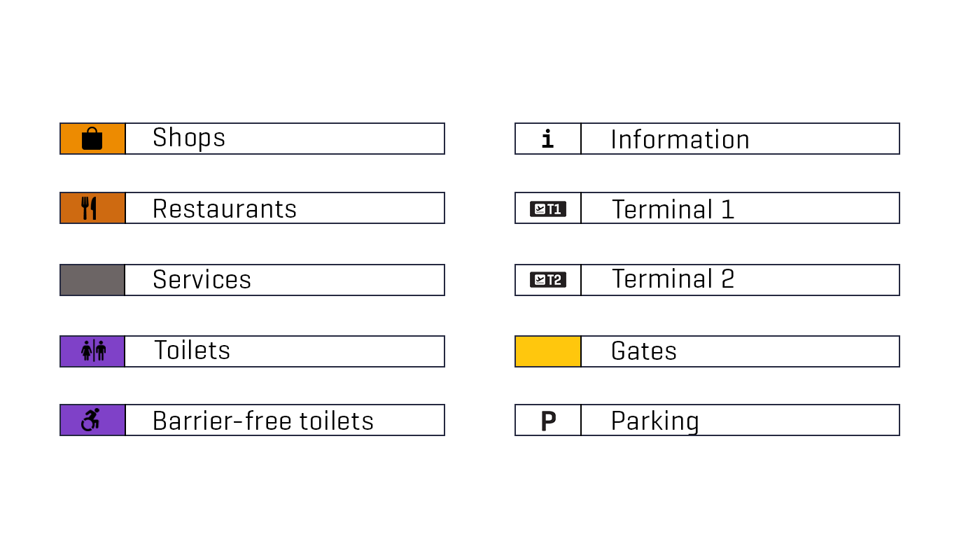The height and width of the screenshot is (560, 980).
Task: Choose the Parking label text
Action: coord(654,421)
